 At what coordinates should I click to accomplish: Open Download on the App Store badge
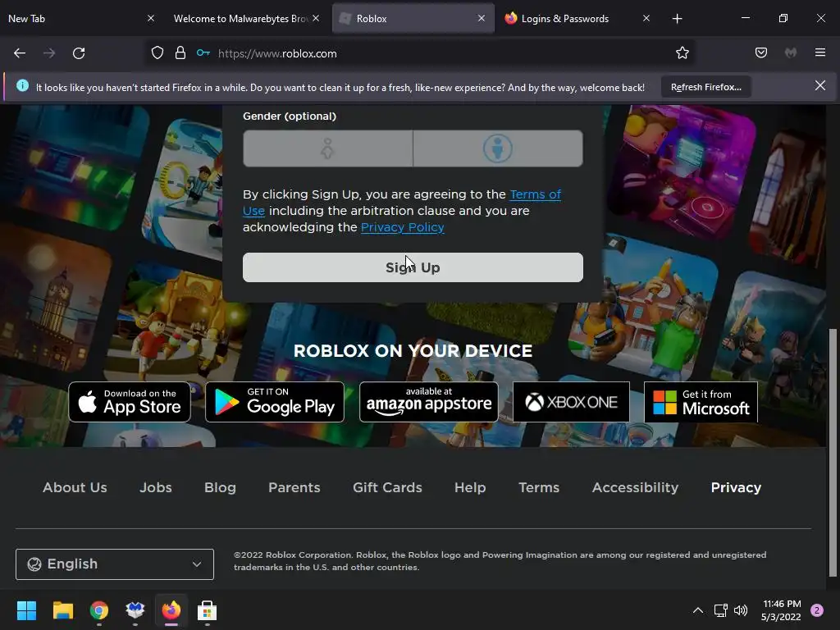[130, 402]
